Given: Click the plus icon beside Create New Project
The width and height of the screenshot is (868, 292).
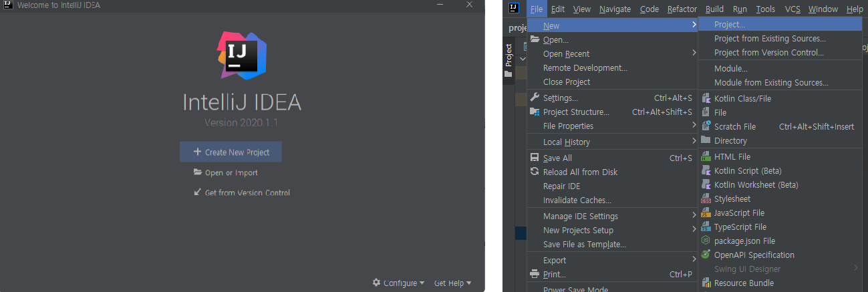Looking at the screenshot, I should pyautogui.click(x=197, y=152).
